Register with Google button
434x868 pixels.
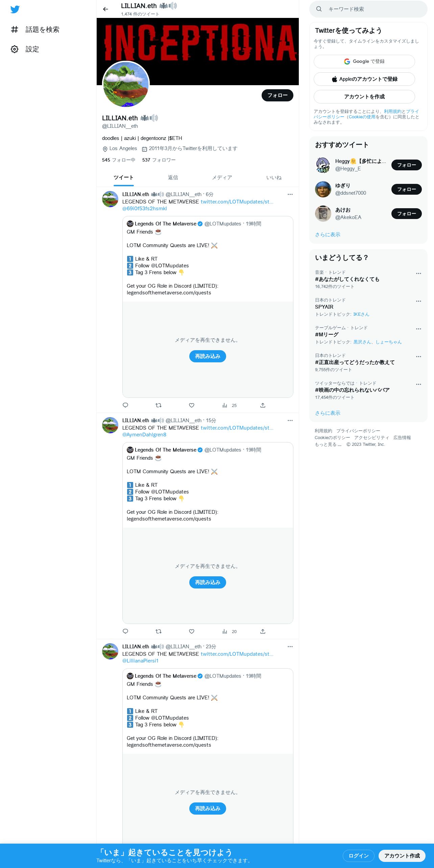point(364,62)
